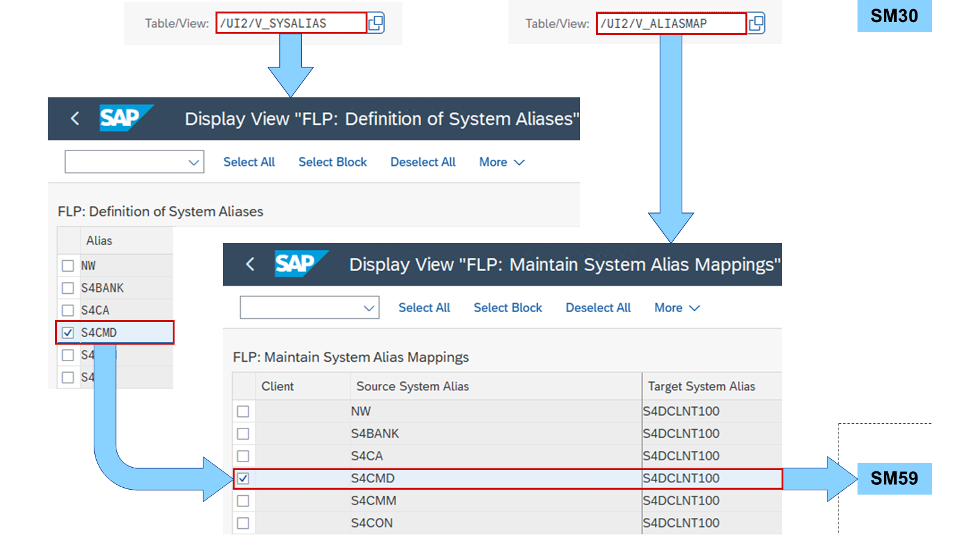Viewport: 980px width, 535px height.
Task: Click section title "FLP: Maintain System Alias Mappings"
Action: [x=351, y=357]
